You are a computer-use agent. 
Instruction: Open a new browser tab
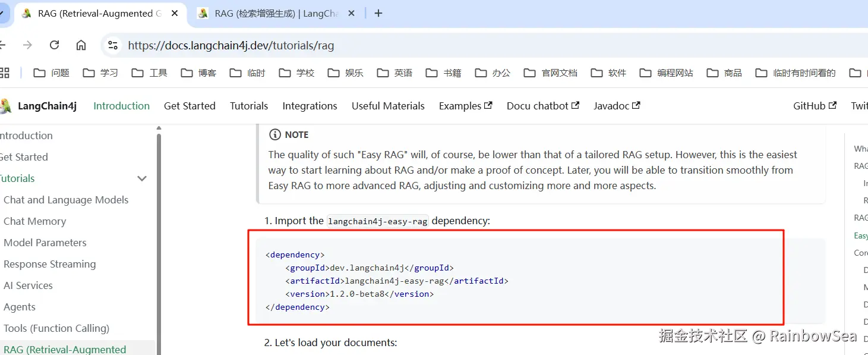tap(378, 13)
